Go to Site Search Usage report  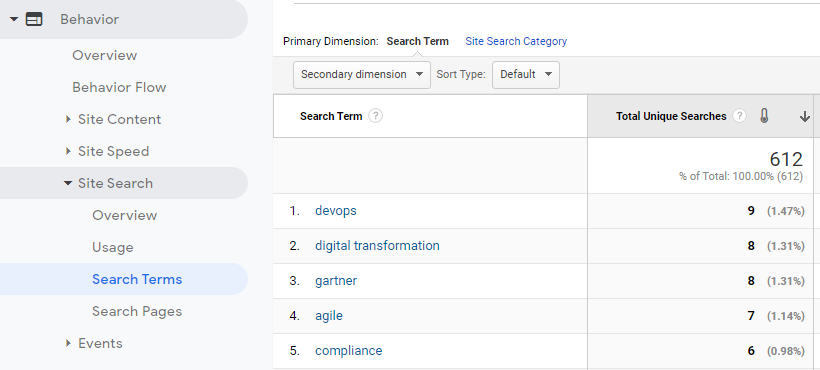click(x=112, y=247)
